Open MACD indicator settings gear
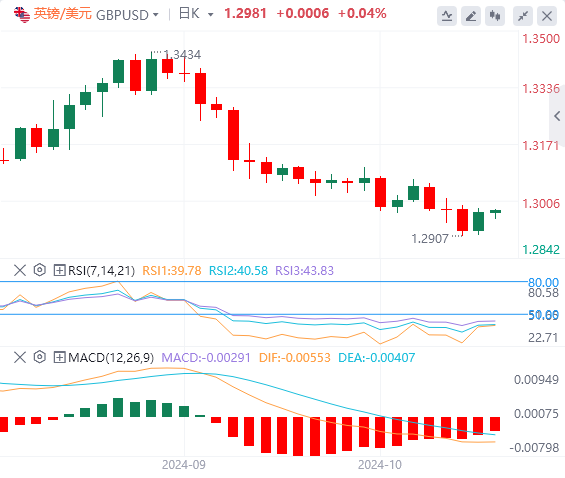Image resolution: width=565 pixels, height=478 pixels. point(40,357)
